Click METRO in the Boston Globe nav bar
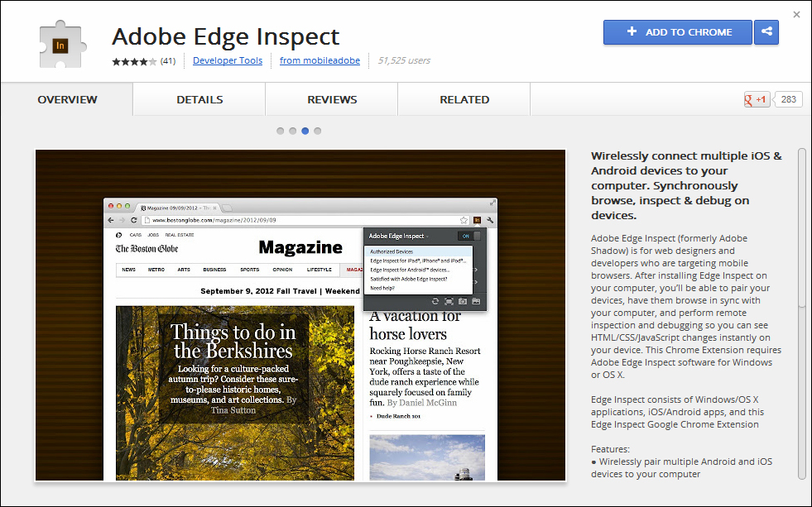Screen dimensions: 812x507 156,270
